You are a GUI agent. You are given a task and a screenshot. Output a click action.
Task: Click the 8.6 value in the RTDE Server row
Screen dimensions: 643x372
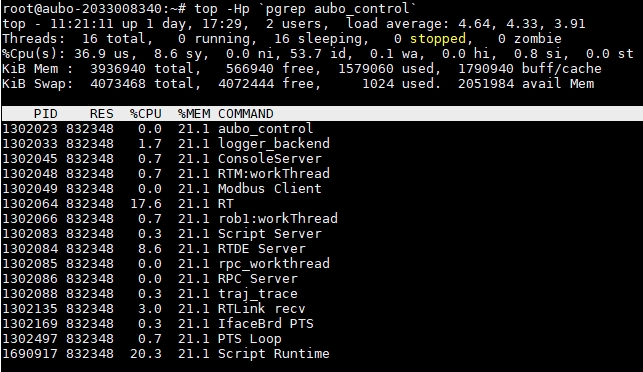click(x=150, y=249)
